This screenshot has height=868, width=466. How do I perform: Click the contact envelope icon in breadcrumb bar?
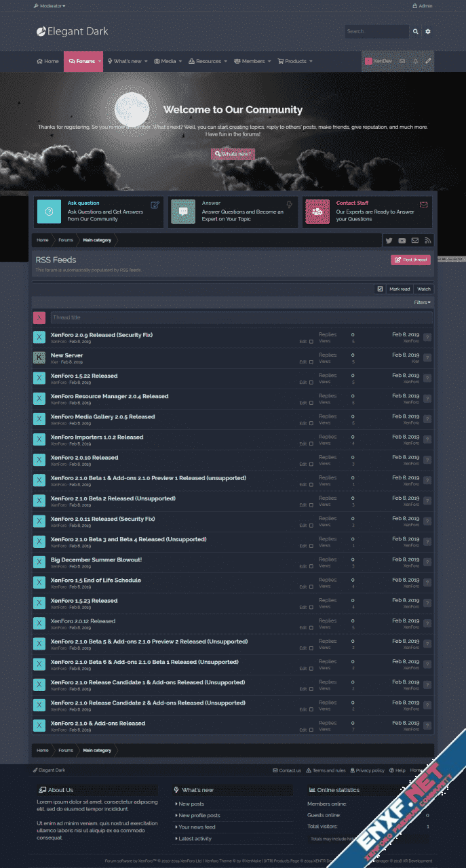(x=415, y=240)
